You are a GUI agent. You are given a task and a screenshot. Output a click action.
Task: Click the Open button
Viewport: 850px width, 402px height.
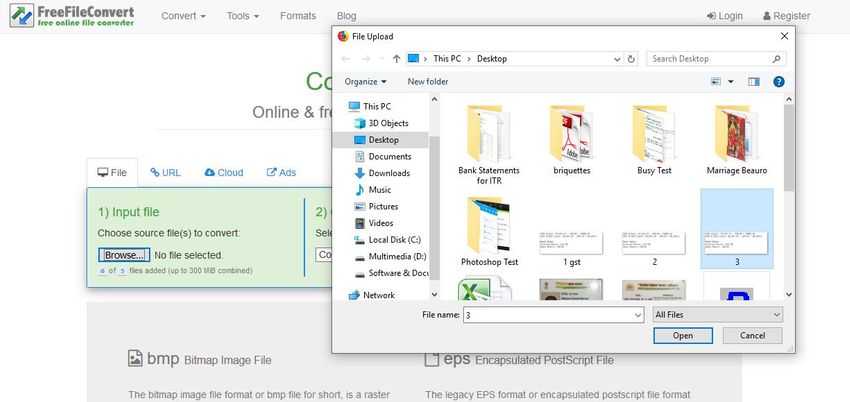(x=682, y=336)
